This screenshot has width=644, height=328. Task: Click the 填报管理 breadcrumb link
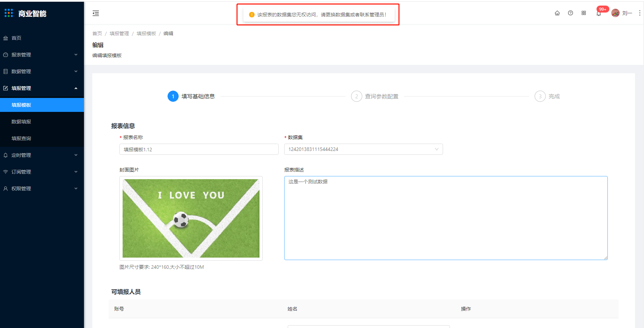point(119,33)
